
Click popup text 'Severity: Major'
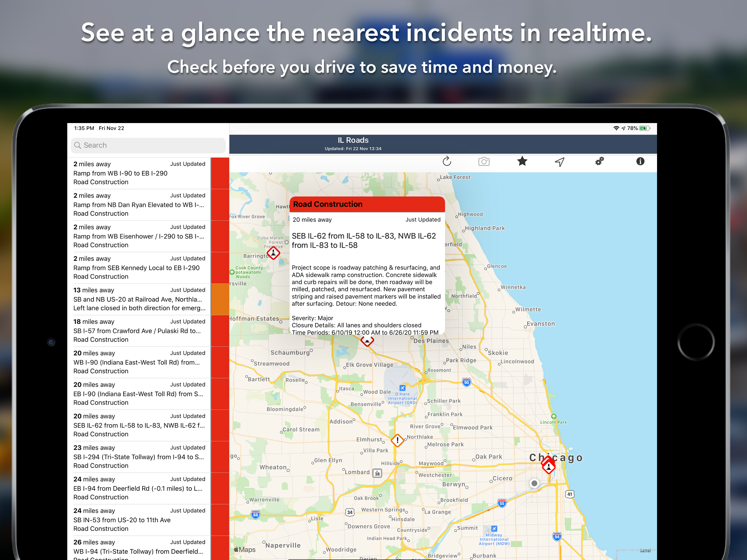click(312, 318)
